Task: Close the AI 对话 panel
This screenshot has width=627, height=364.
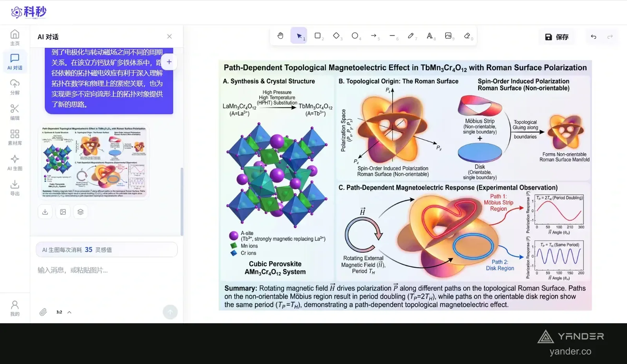Action: coord(169,36)
